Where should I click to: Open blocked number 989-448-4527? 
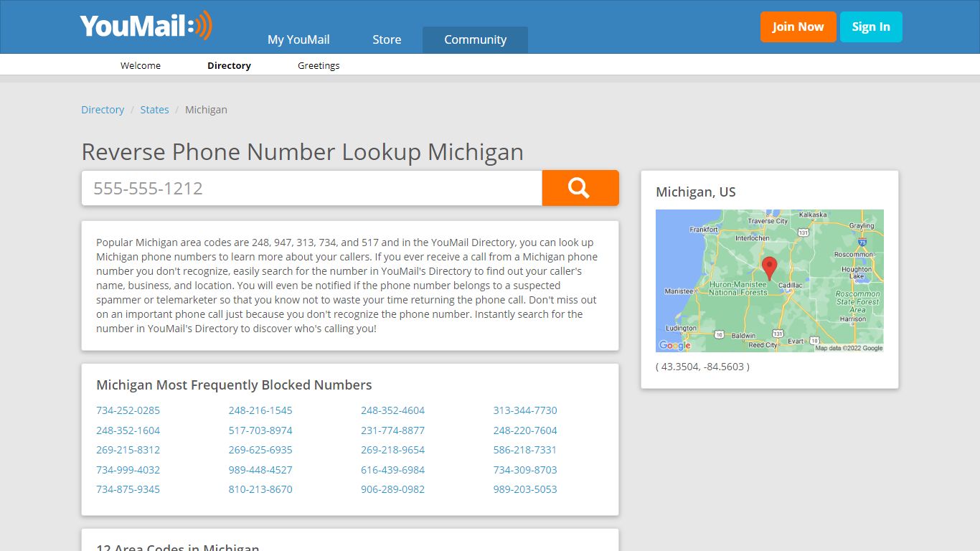click(x=260, y=470)
